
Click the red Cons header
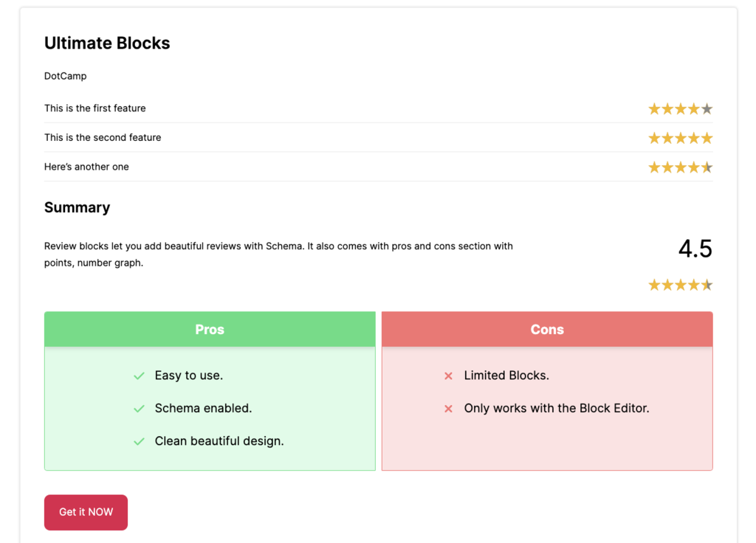(547, 330)
